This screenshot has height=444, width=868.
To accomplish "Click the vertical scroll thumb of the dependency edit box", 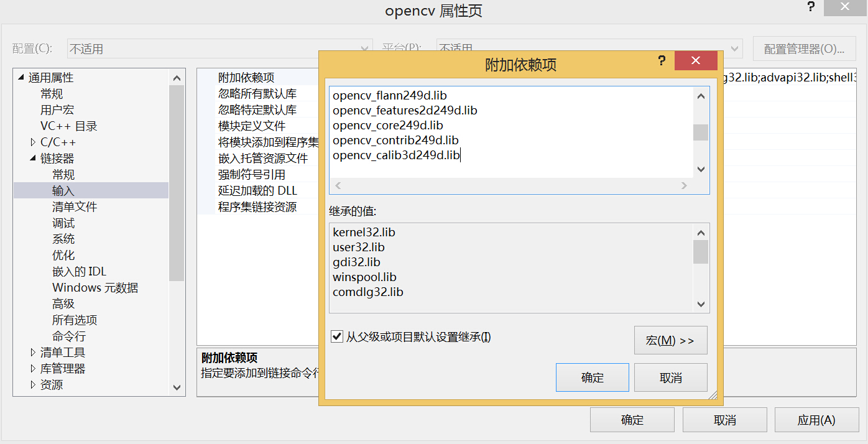I will click(701, 132).
